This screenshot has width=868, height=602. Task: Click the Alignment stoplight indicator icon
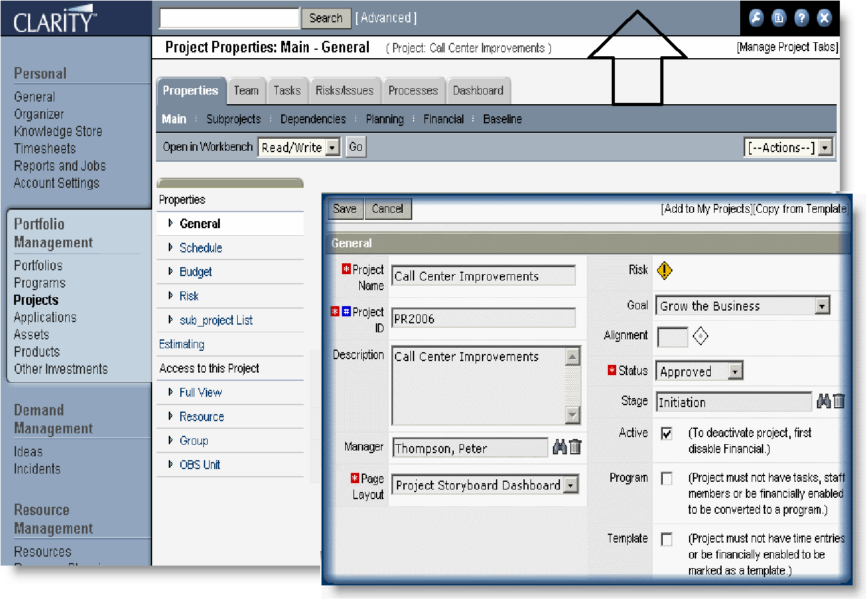point(701,336)
